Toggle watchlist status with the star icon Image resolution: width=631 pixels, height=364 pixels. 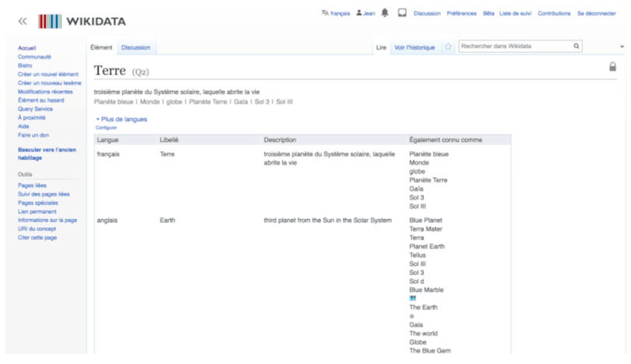coord(448,47)
